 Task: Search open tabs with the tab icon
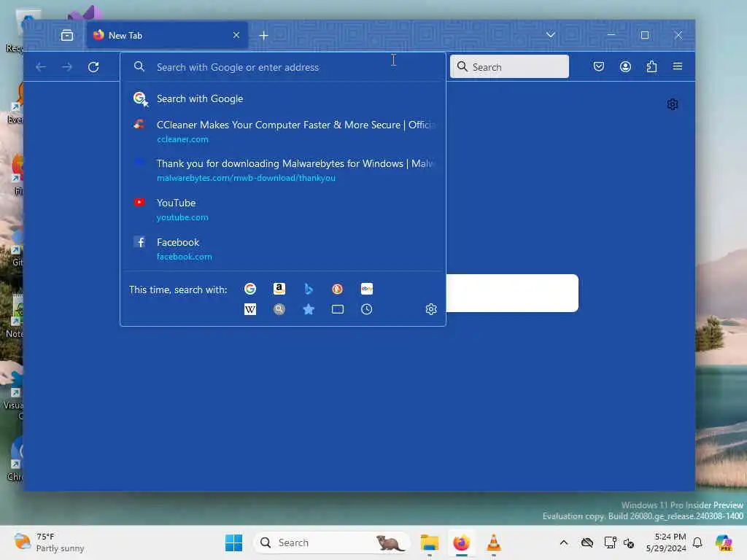pyautogui.click(x=337, y=309)
